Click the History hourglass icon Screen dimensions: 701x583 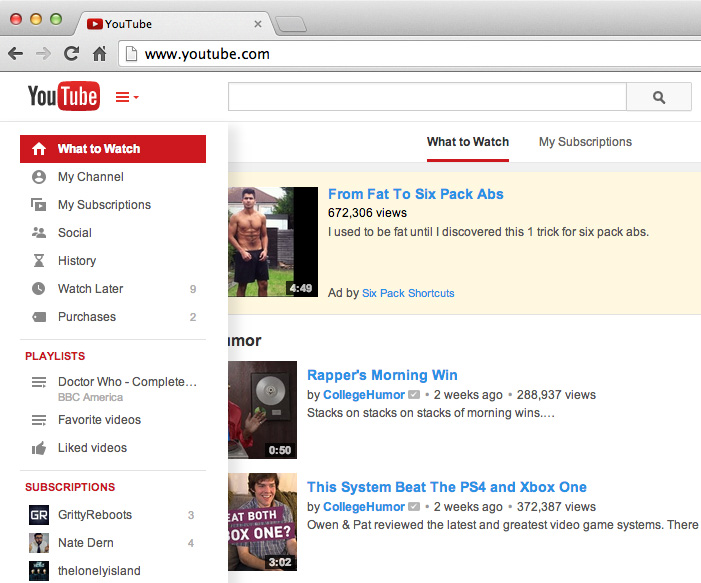[39, 261]
